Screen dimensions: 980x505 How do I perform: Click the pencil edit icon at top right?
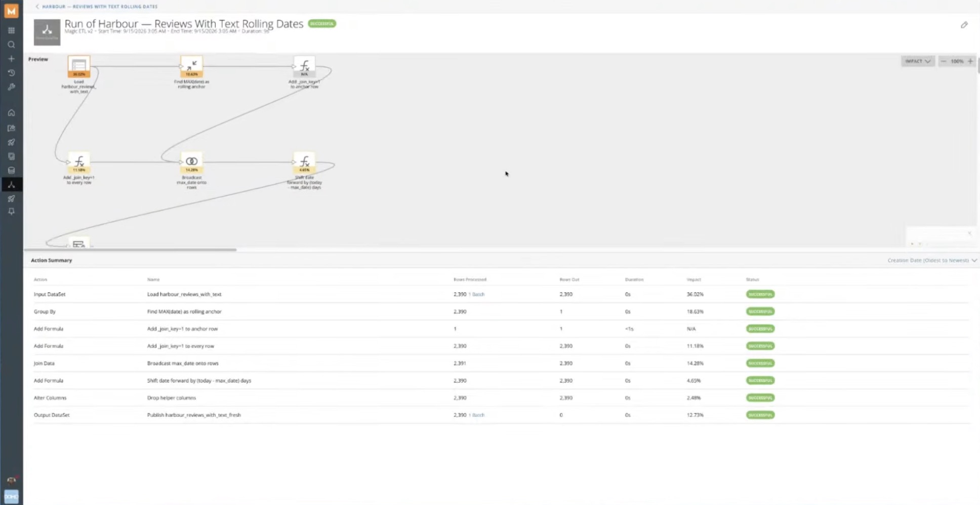click(964, 25)
